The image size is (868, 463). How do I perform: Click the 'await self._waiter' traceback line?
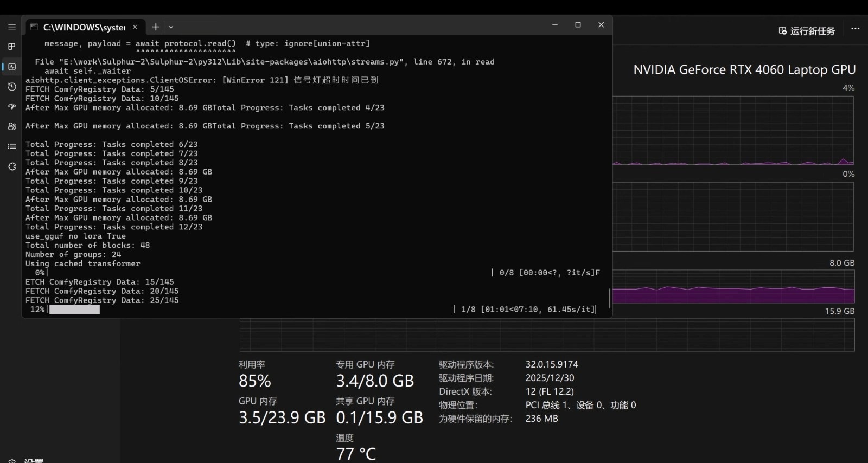(x=87, y=71)
